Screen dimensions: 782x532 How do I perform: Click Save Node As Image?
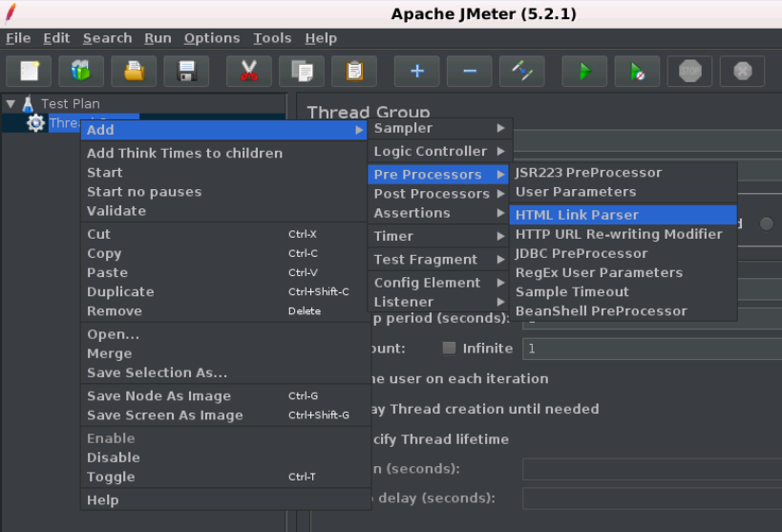225,395
